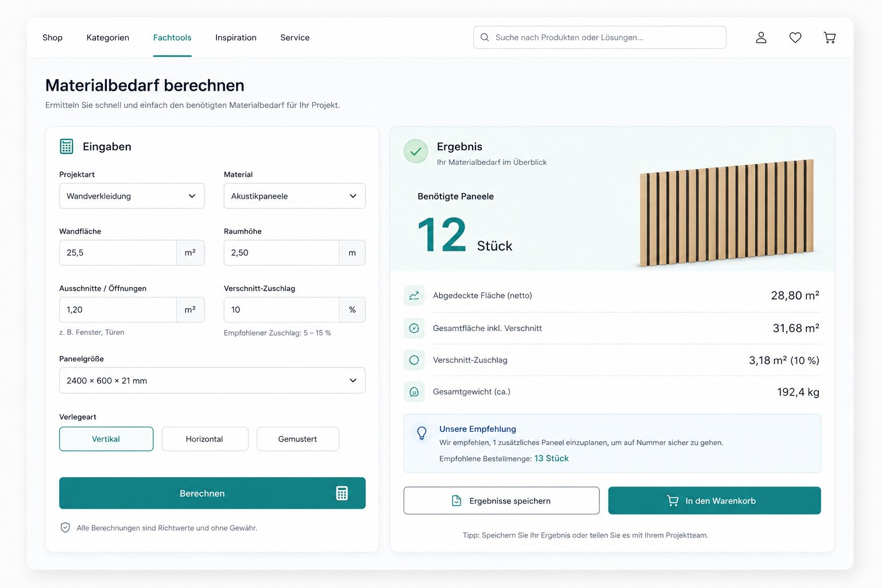This screenshot has width=882, height=588.
Task: Click the Gesamtgewicht weight icon
Action: pos(414,392)
